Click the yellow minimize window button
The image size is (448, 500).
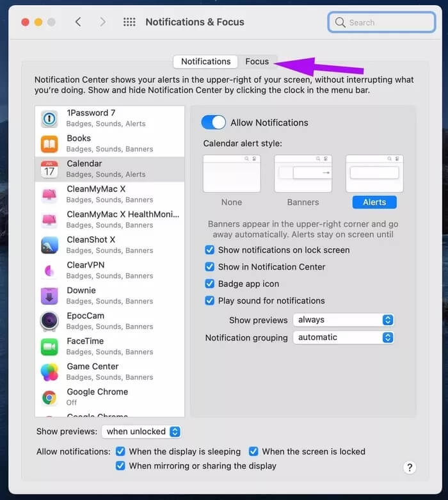click(x=38, y=22)
